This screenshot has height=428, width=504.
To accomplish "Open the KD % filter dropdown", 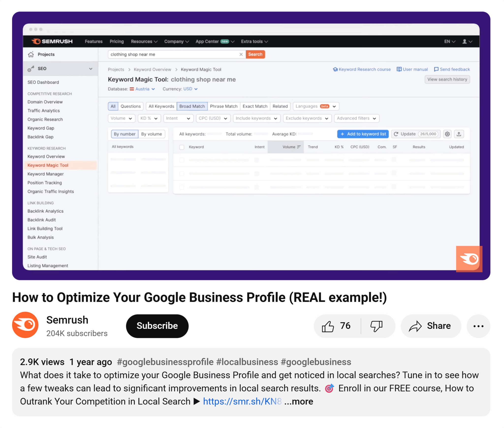I will pyautogui.click(x=149, y=118).
